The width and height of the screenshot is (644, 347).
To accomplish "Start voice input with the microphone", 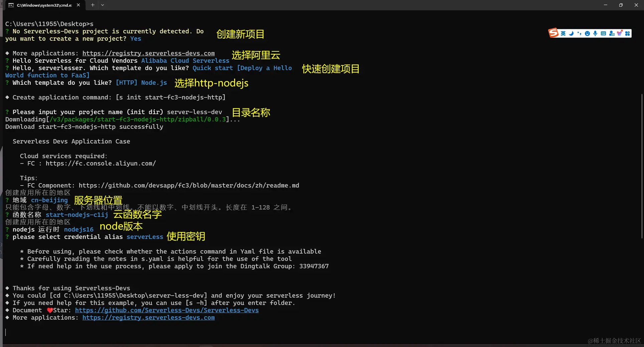I will click(x=595, y=33).
